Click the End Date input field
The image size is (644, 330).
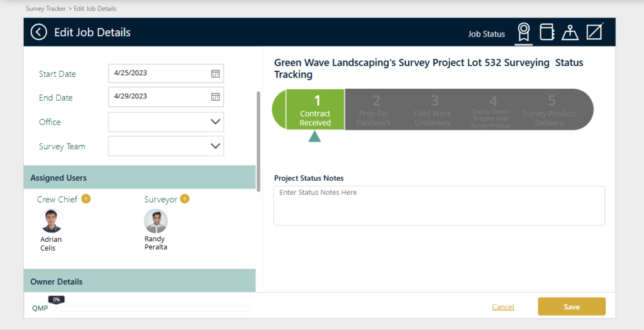166,97
